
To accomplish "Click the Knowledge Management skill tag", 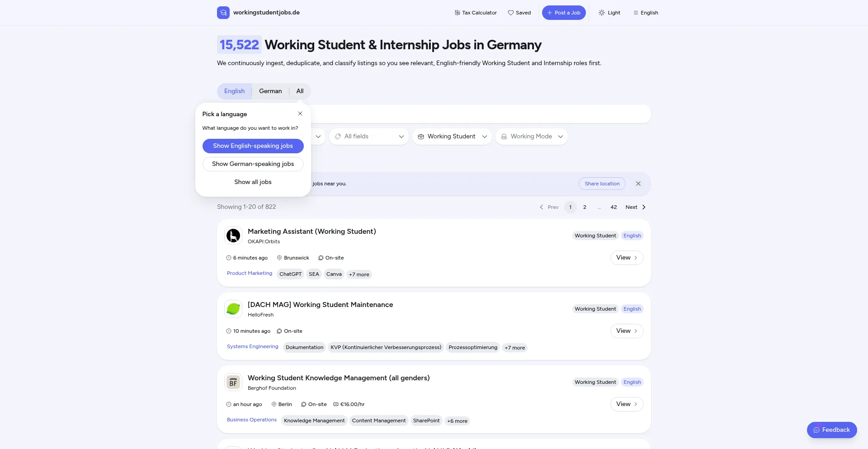I will [x=314, y=421].
